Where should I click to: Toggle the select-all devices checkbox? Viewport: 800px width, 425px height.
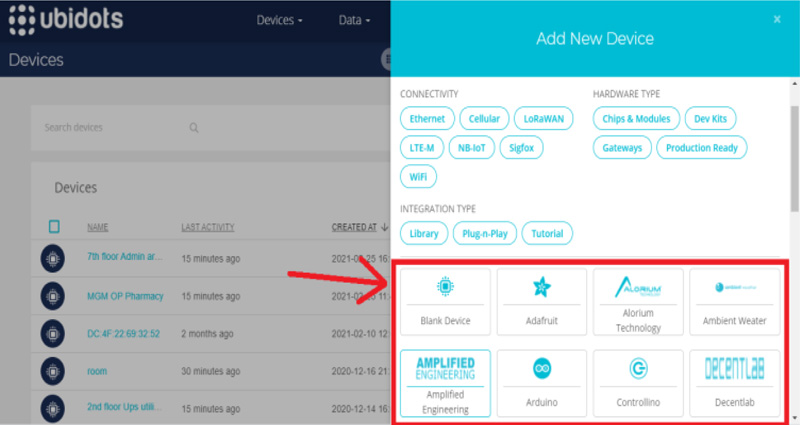tap(55, 227)
